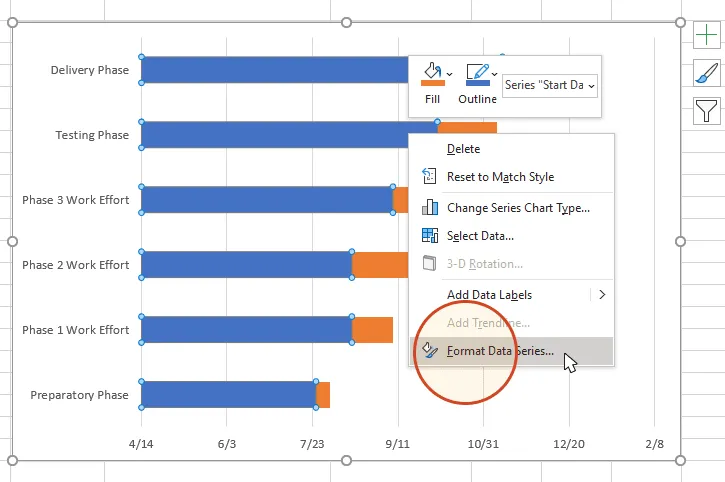The image size is (725, 482).
Task: Open the Series "Start Da" element selector
Action: pyautogui.click(x=550, y=86)
